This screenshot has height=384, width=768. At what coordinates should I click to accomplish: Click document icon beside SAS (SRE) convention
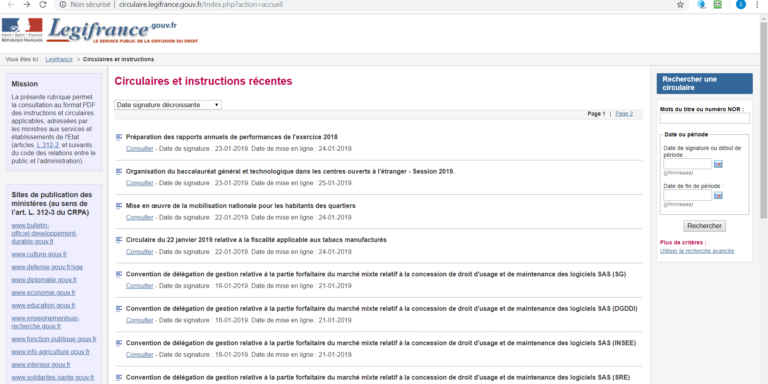coord(119,377)
